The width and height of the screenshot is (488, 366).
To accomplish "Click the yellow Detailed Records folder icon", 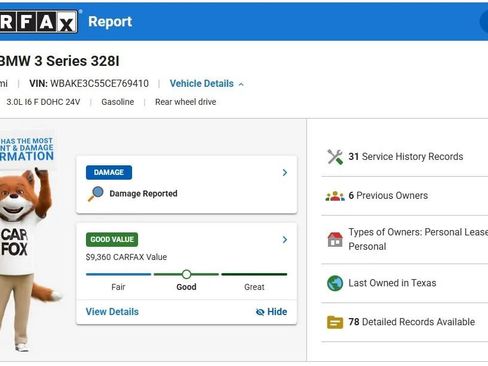I will (x=335, y=322).
